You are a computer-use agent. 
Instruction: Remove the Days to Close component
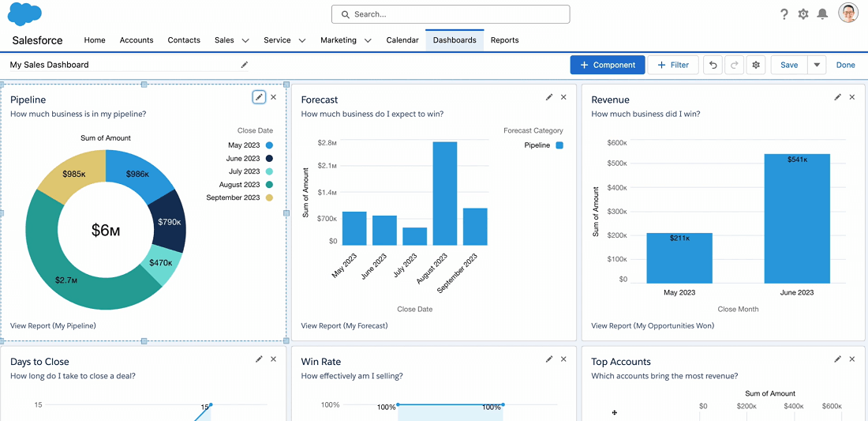(274, 359)
